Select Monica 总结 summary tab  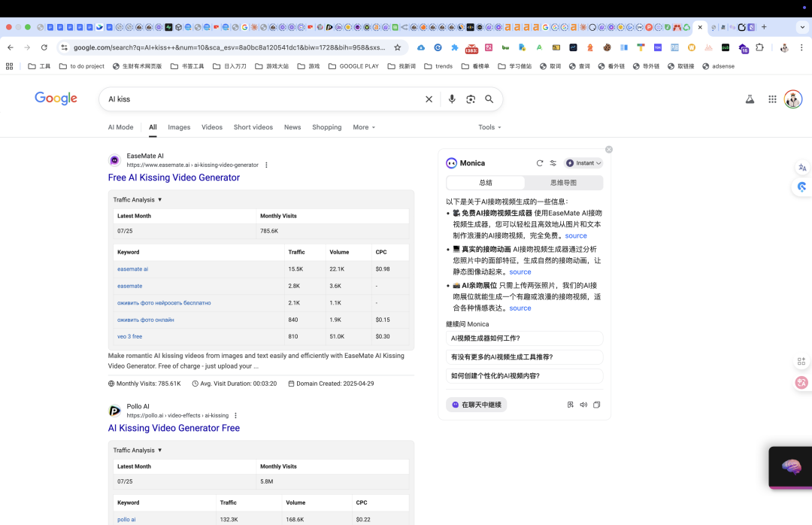[486, 183]
